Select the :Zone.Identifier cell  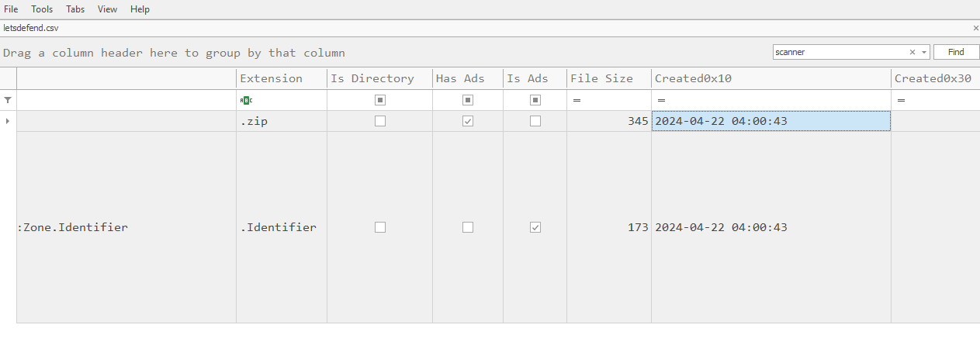pyautogui.click(x=126, y=227)
